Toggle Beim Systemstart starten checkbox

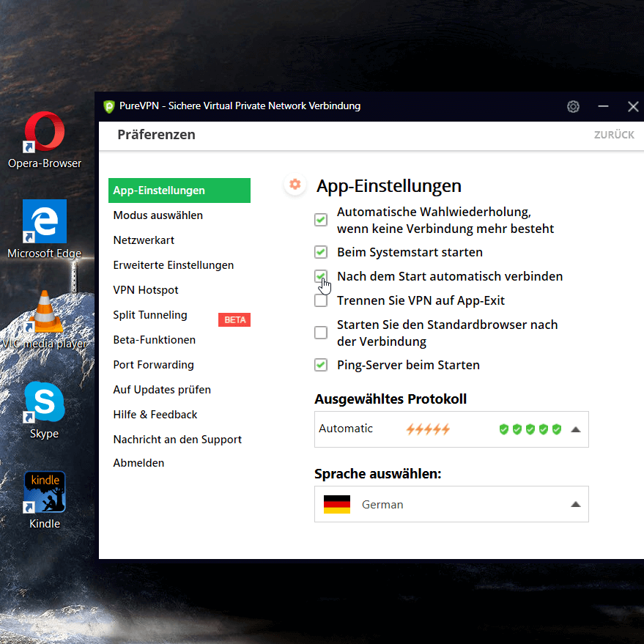[x=321, y=252]
